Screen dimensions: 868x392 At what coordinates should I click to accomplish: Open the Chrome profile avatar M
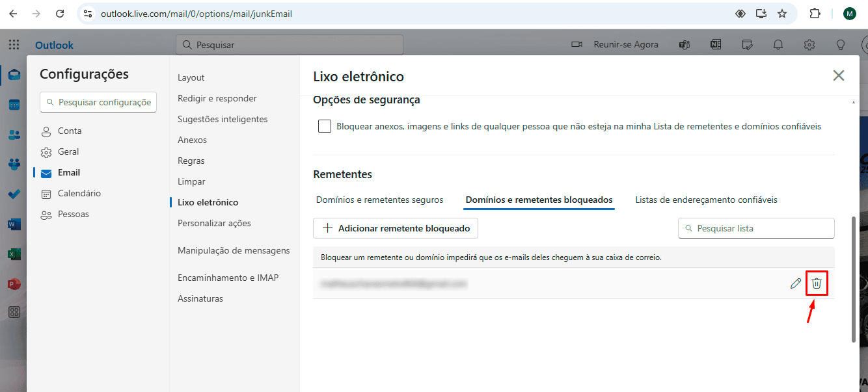tap(849, 14)
